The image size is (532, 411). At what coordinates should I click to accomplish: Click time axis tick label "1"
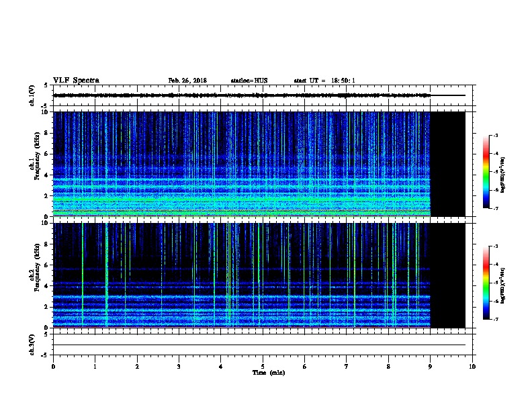[x=95, y=367]
